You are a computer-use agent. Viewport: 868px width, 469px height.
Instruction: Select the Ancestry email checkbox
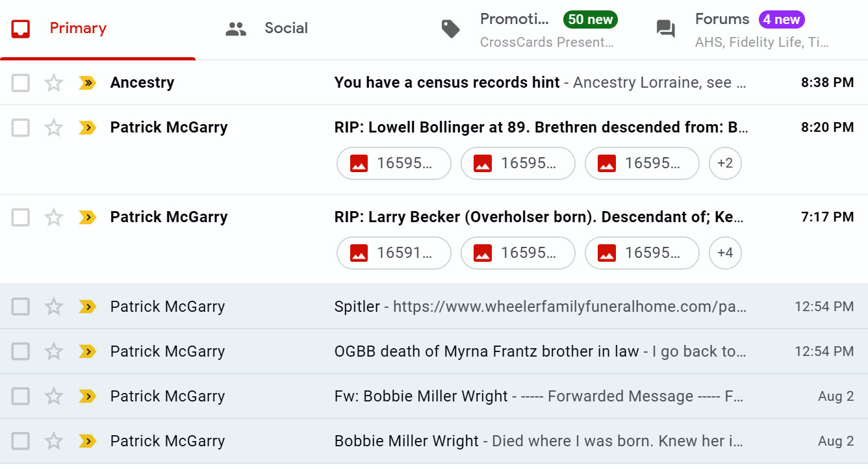(21, 83)
